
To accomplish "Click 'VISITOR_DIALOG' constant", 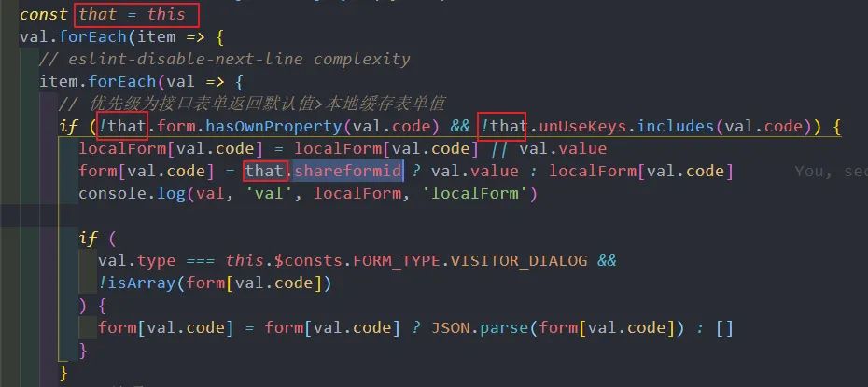I will pos(519,260).
